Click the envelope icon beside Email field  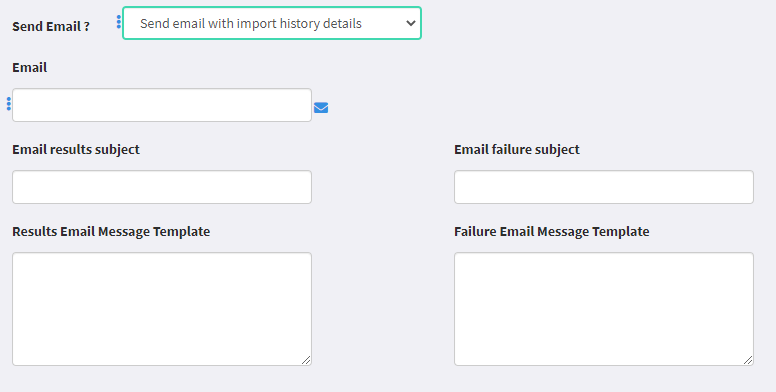pos(321,107)
